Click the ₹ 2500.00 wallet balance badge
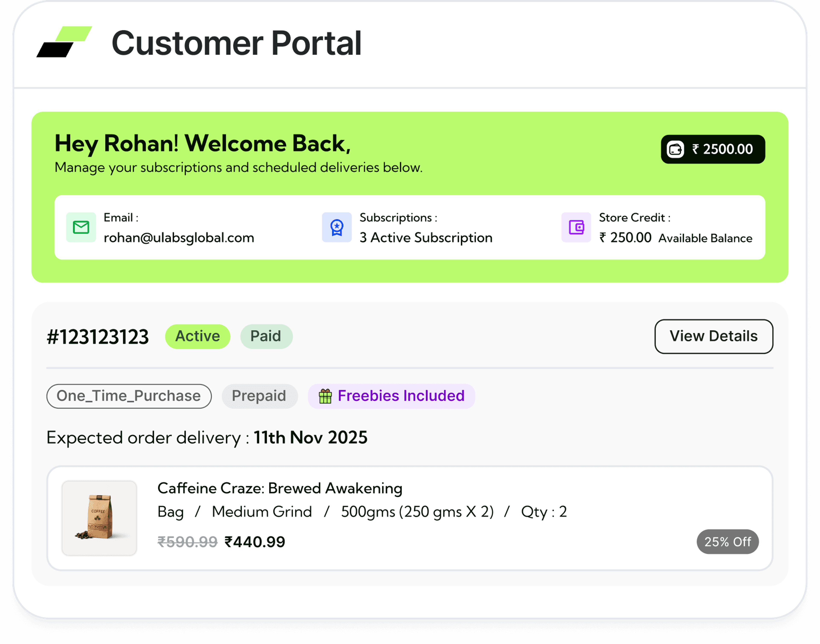Screen dimensions: 820x644 [x=713, y=149]
